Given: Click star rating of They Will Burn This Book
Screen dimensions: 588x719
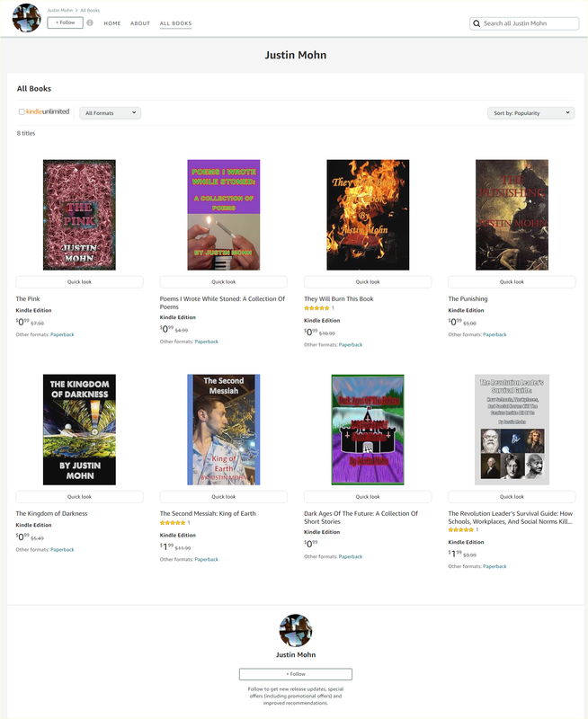Looking at the screenshot, I should [316, 308].
